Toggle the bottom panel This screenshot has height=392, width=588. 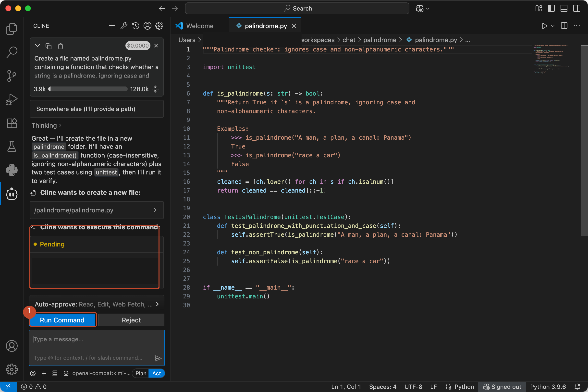[x=564, y=9]
